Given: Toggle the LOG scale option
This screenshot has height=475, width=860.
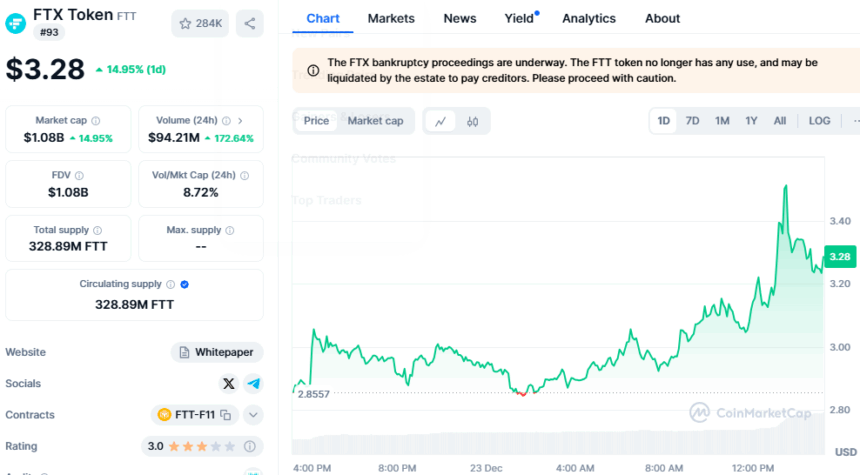Looking at the screenshot, I should tap(819, 121).
